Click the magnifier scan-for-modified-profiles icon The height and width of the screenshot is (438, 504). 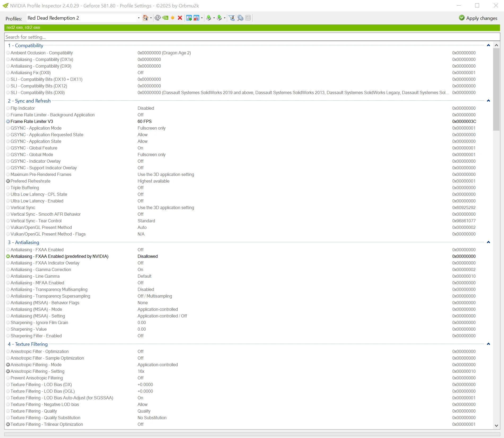pos(240,18)
